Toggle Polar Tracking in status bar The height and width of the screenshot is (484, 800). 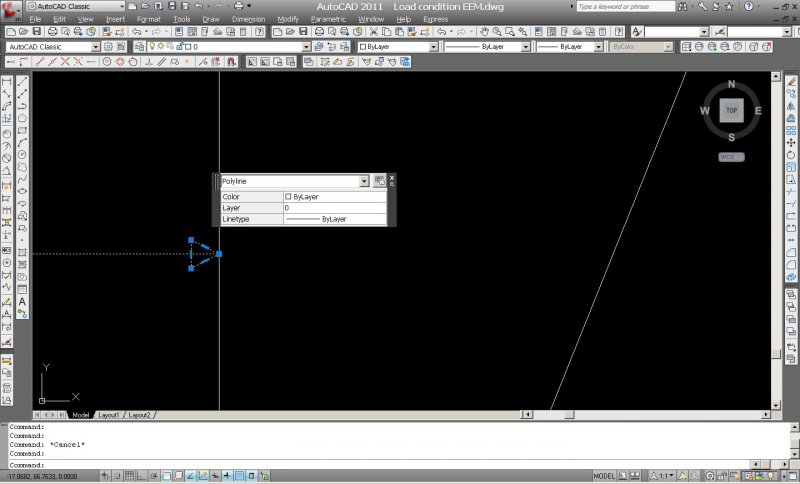[154, 476]
